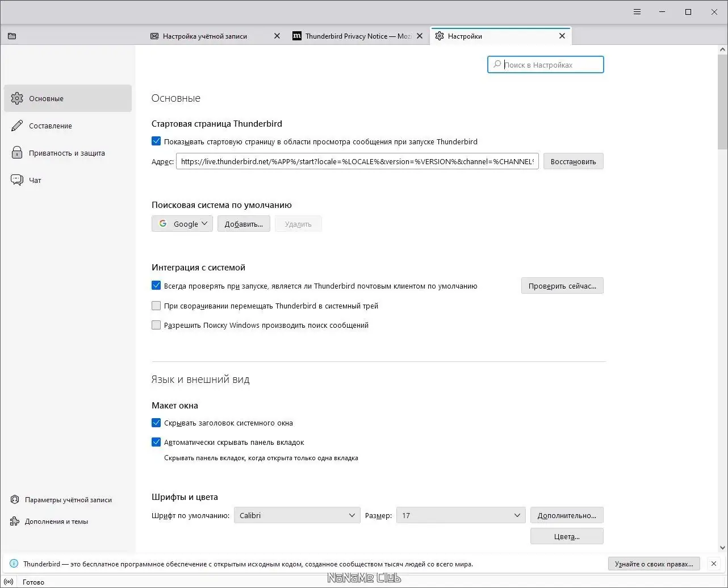Close the Настройка учётной записи tab
This screenshot has width=728, height=588.
coord(277,36)
